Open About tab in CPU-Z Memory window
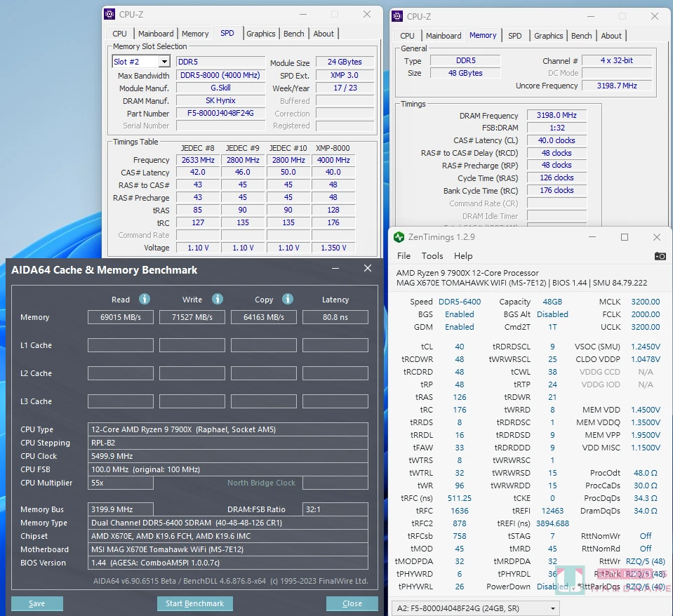This screenshot has width=673, height=616. [611, 36]
